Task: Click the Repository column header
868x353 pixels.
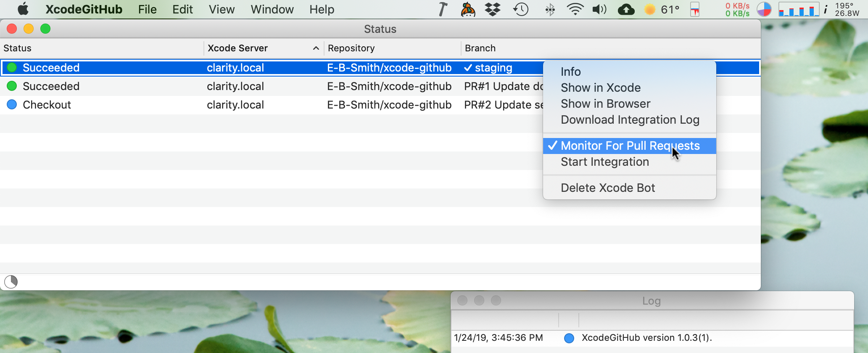Action: coord(392,48)
